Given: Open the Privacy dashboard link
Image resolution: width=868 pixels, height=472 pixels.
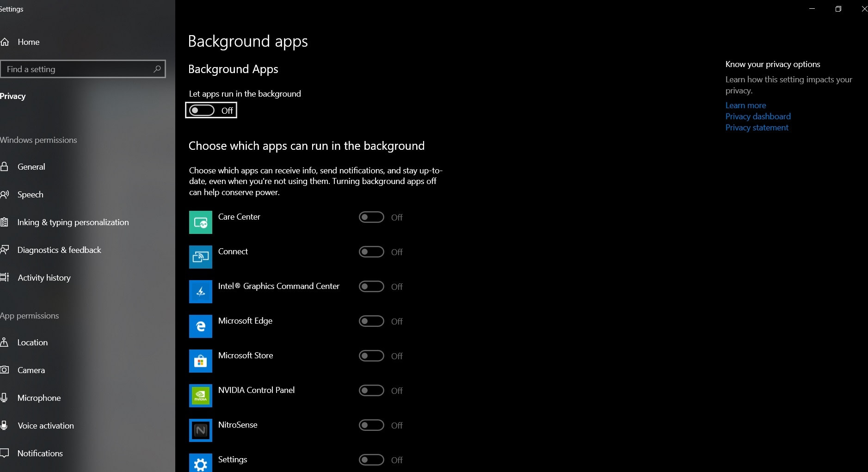Looking at the screenshot, I should pyautogui.click(x=758, y=116).
